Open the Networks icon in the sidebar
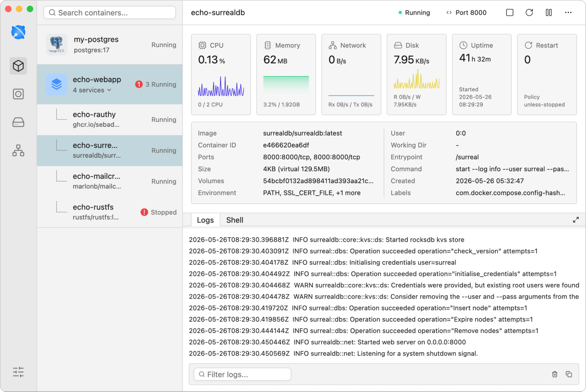Screen dimensions: 586x392 pyautogui.click(x=18, y=150)
